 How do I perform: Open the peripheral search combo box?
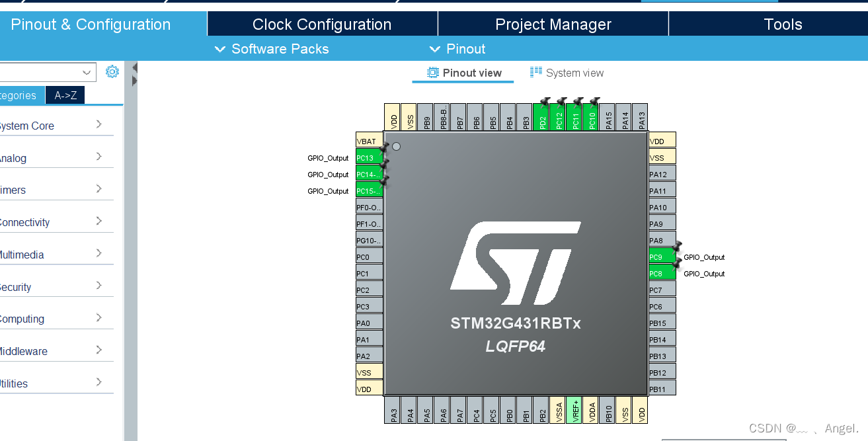pos(48,72)
